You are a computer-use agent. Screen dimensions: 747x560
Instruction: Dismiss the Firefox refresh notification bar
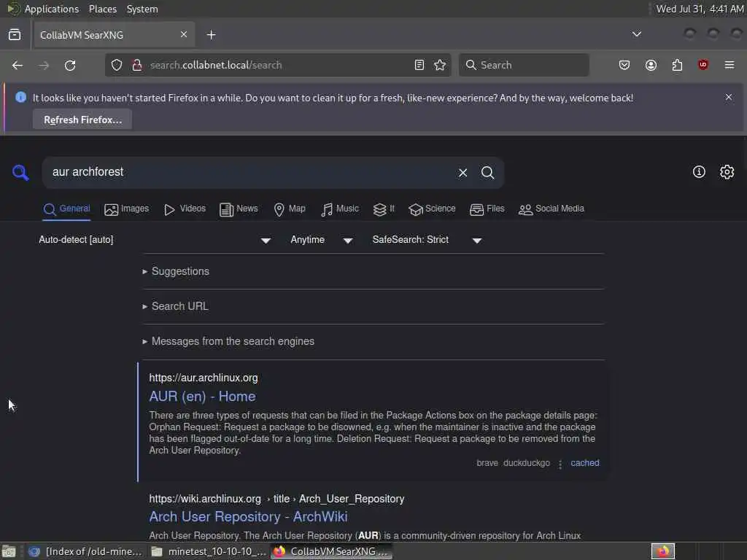[x=729, y=97]
